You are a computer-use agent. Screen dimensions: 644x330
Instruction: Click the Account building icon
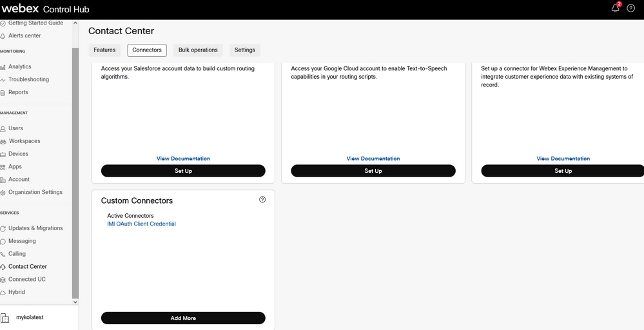3,180
